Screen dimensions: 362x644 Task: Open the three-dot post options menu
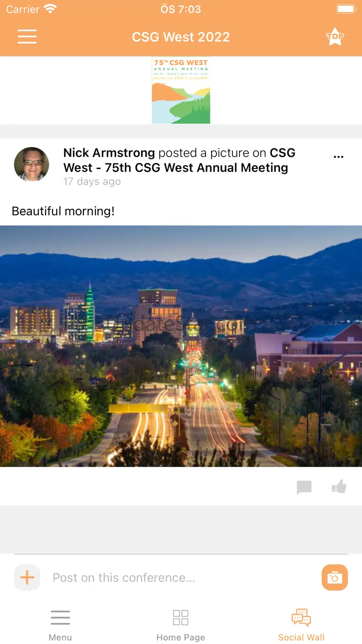[x=338, y=157]
